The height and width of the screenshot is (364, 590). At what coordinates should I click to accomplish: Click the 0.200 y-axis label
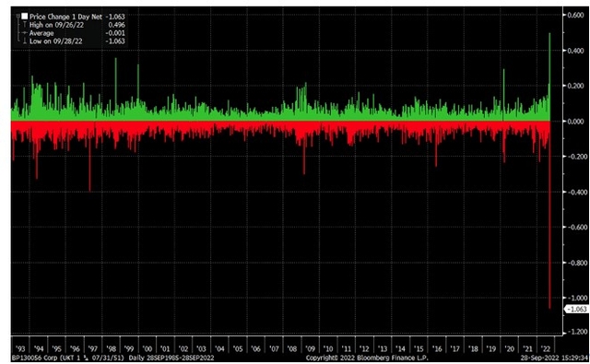pos(575,86)
